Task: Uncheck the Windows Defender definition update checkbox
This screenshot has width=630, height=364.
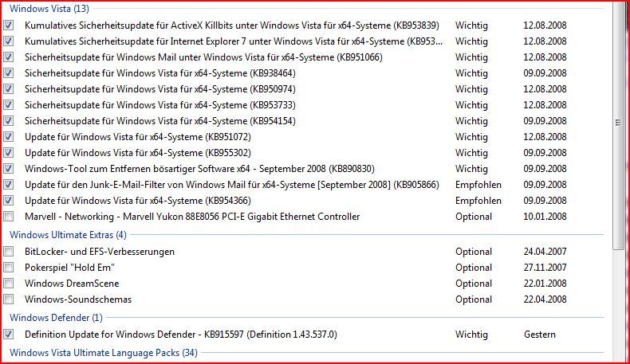Action: [9, 335]
